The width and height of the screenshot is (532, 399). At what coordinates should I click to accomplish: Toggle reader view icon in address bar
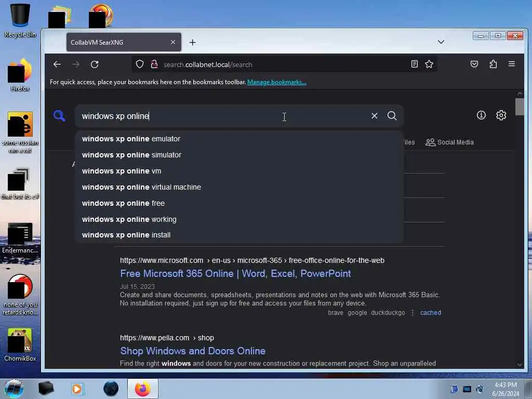414,64
